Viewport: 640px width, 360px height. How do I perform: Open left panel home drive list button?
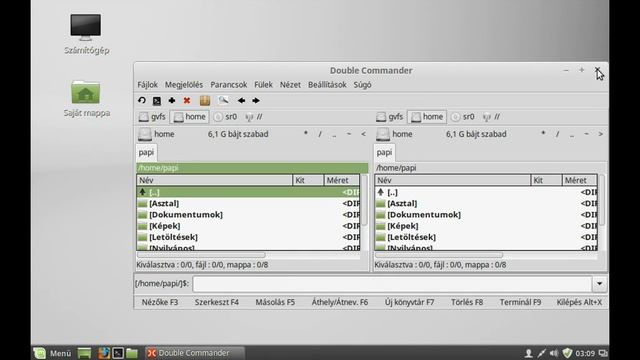pyautogui.click(x=157, y=134)
